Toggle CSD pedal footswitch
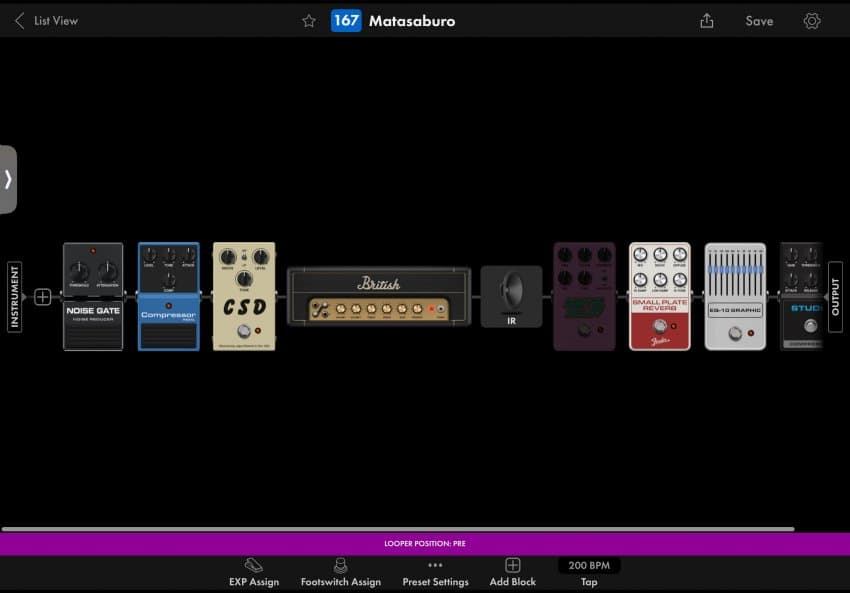This screenshot has width=850, height=593. (244, 331)
